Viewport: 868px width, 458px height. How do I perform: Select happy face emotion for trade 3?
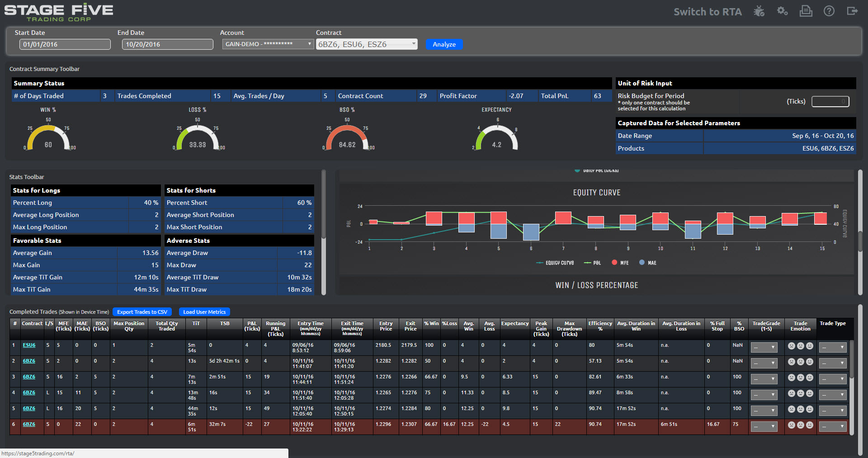coord(810,378)
